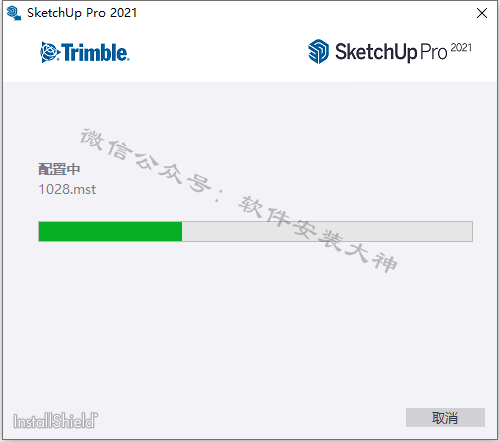Click the 软件安装大神 watermark text
Viewport: 500px width, 442px height.
[x=318, y=234]
